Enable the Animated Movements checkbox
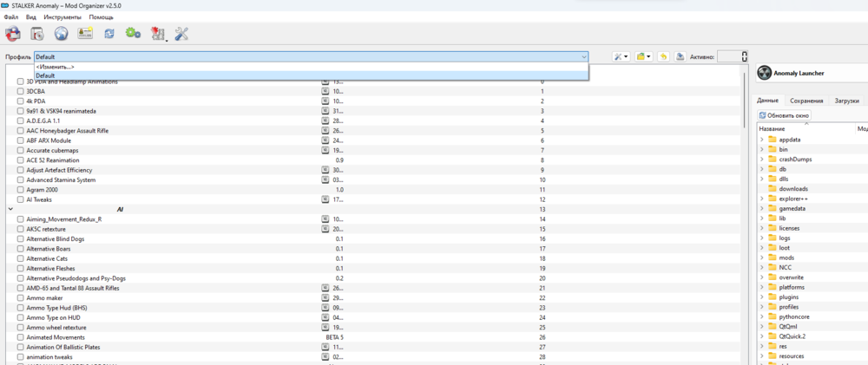 click(21, 336)
